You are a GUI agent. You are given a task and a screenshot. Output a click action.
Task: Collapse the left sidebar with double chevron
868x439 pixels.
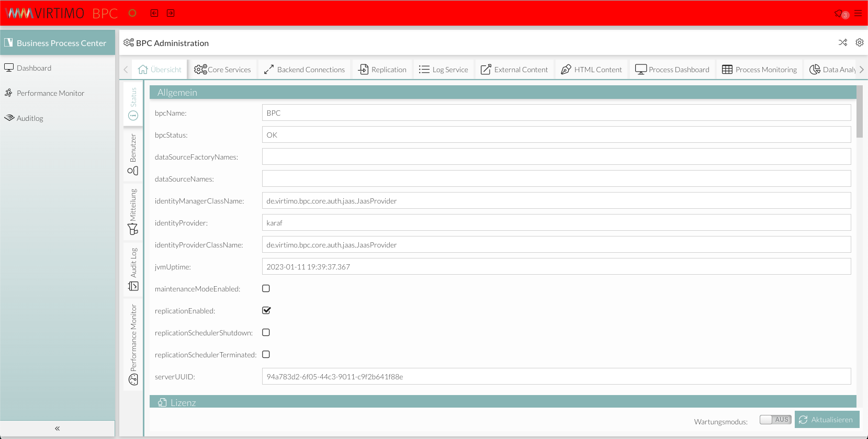click(57, 429)
